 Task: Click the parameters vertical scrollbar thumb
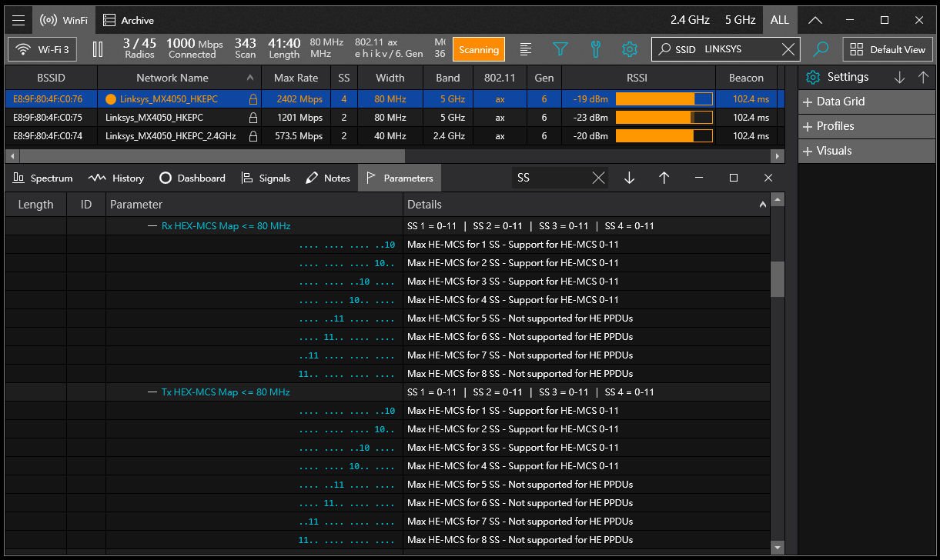point(778,279)
